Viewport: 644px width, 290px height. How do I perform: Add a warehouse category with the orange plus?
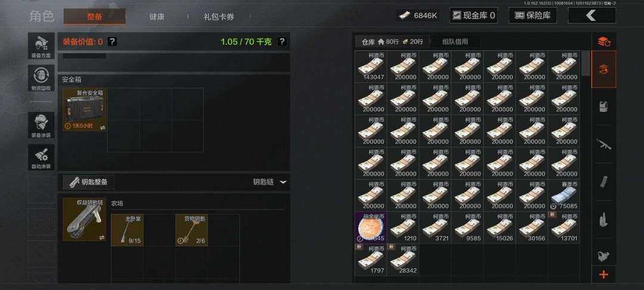click(603, 274)
